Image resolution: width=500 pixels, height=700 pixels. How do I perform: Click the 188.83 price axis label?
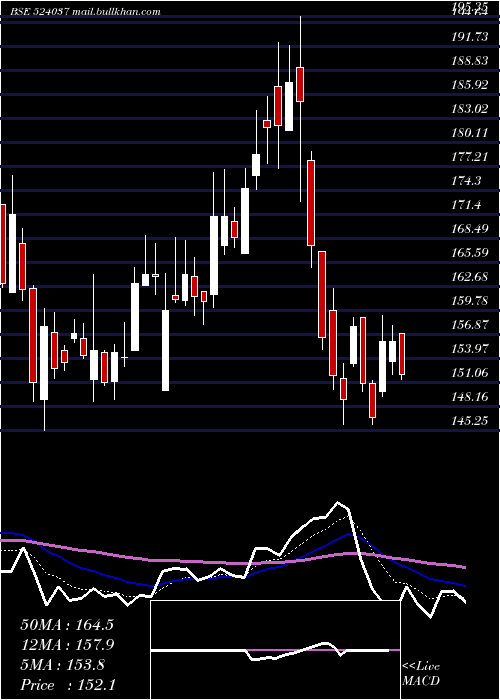(x=470, y=61)
